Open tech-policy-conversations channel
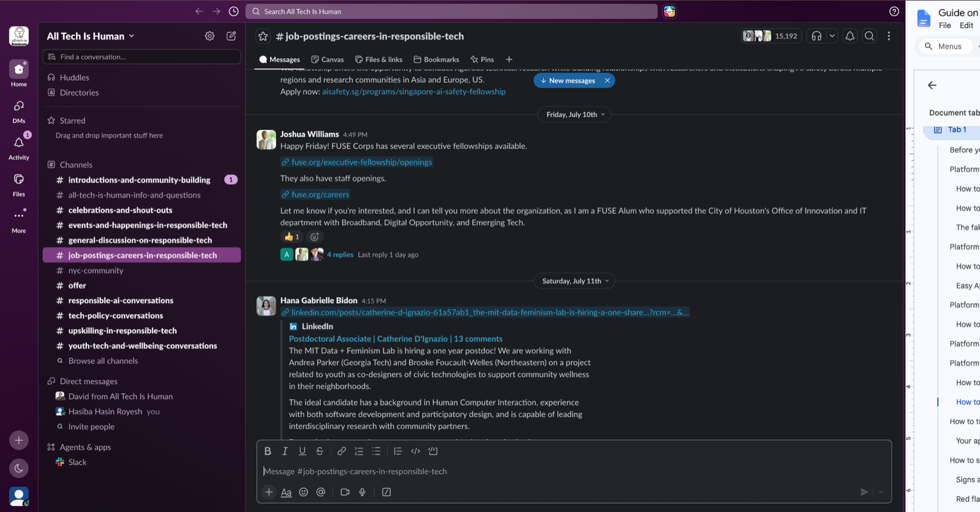This screenshot has width=980, height=512. [141, 315]
